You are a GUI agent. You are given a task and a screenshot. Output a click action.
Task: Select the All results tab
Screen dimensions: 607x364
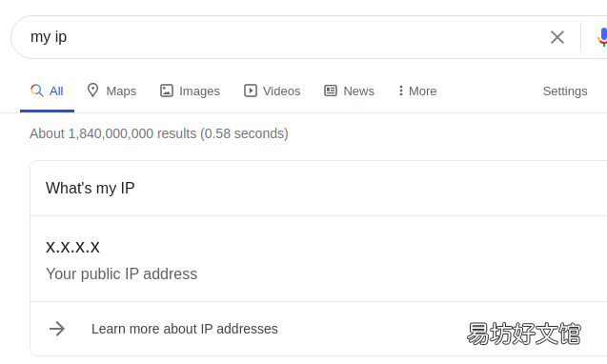(47, 91)
